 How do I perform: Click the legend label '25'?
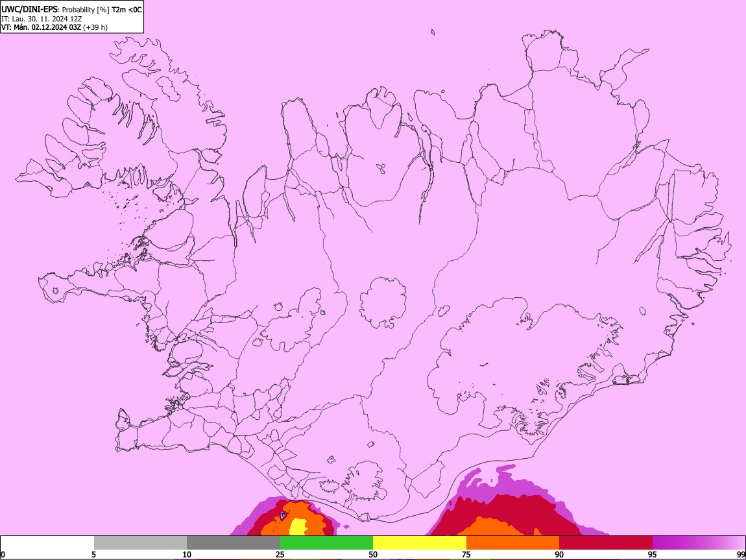tap(280, 554)
